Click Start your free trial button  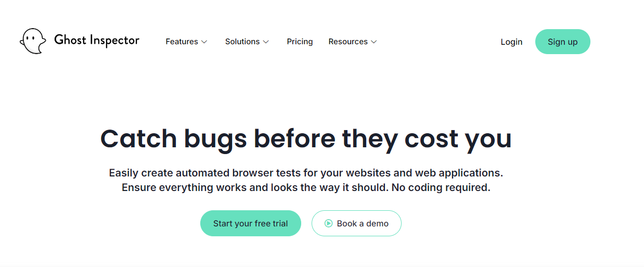pos(250,223)
